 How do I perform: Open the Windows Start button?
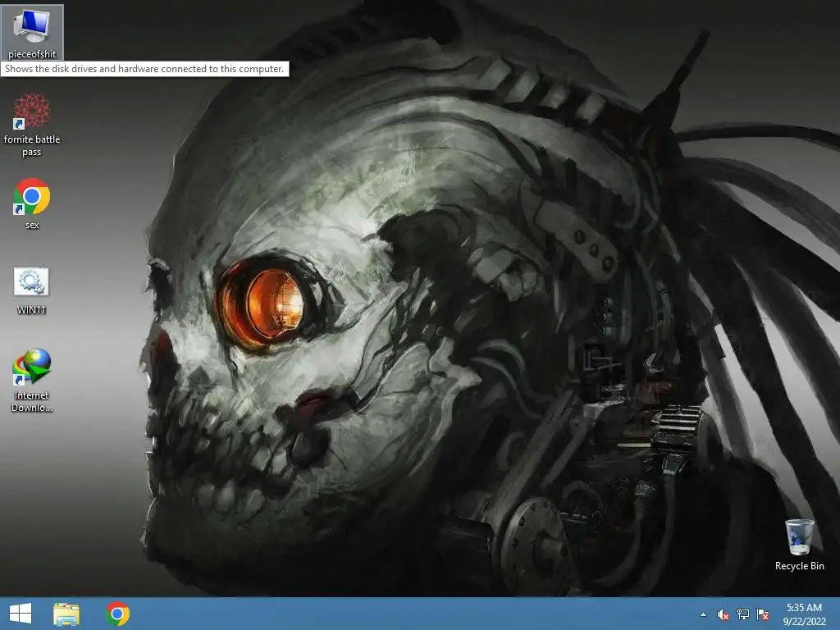point(21,614)
